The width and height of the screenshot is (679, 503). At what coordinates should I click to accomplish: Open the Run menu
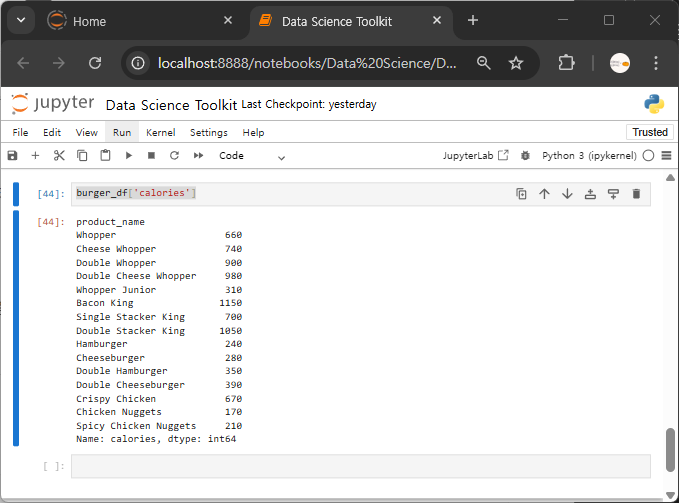tap(122, 132)
